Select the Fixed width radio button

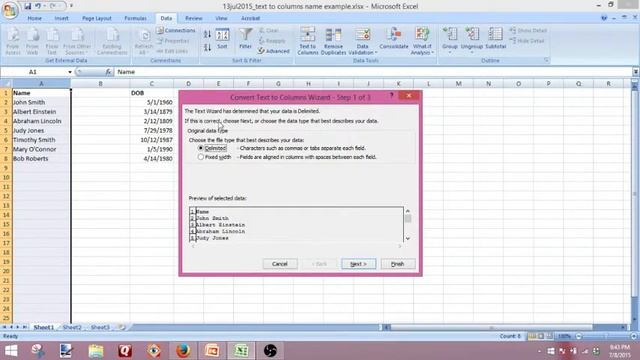tap(200, 157)
